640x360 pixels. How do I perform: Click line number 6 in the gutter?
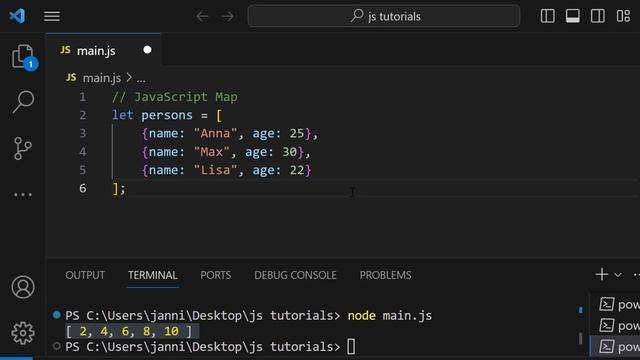[x=82, y=188]
